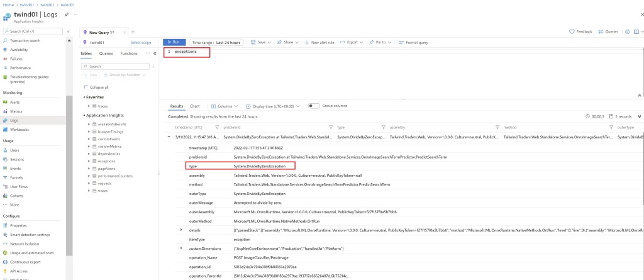644x280 pixels.
Task: Click the Format query icon
Action: pos(402,42)
